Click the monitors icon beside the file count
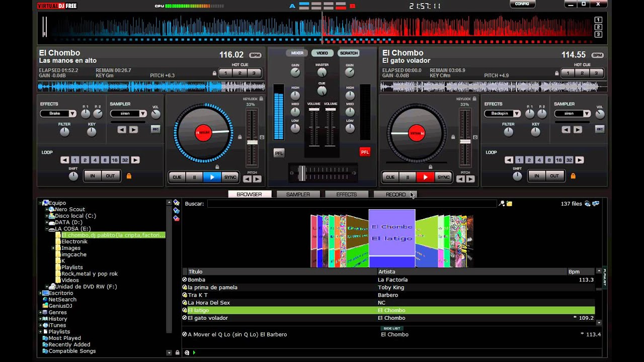This screenshot has height=362, width=644. click(596, 204)
